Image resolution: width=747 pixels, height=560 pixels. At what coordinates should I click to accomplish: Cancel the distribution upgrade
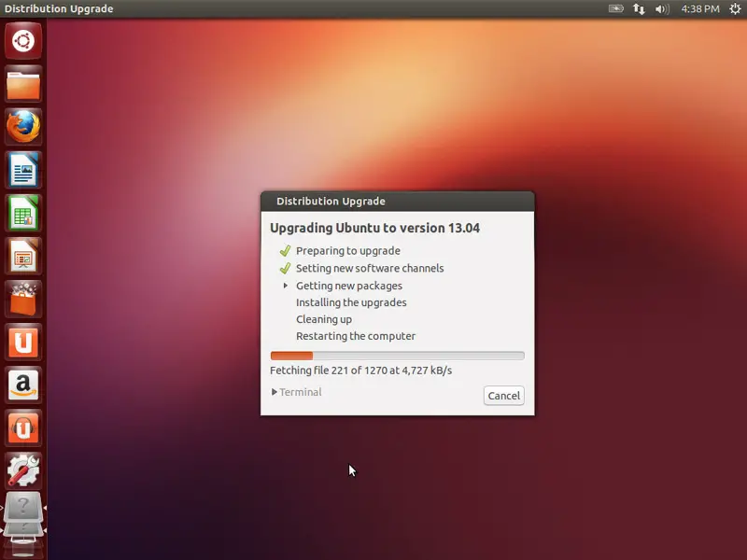(x=503, y=396)
